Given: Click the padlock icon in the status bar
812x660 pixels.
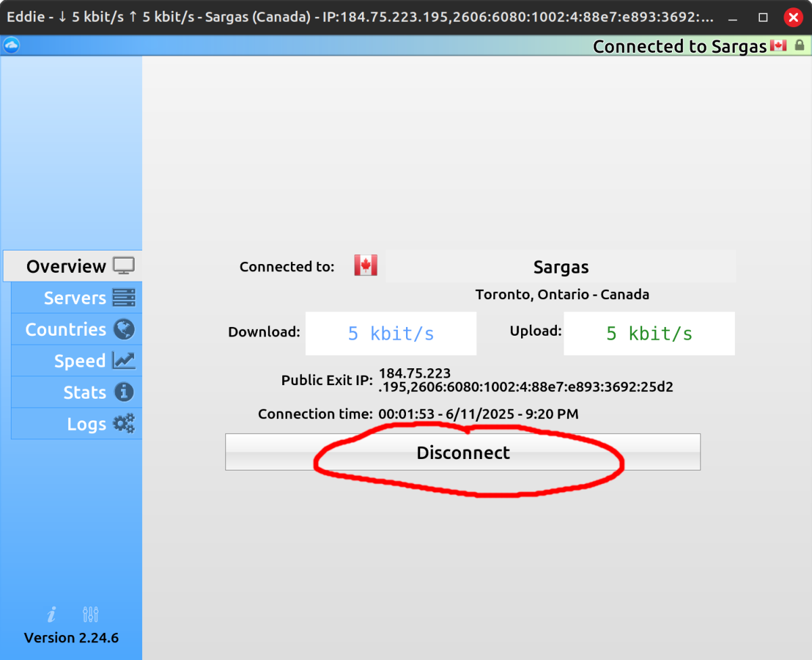Looking at the screenshot, I should click(800, 45).
